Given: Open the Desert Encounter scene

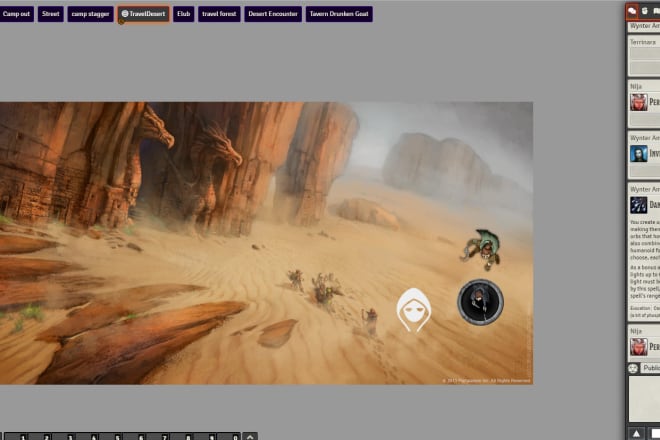Looking at the screenshot, I should coord(273,14).
